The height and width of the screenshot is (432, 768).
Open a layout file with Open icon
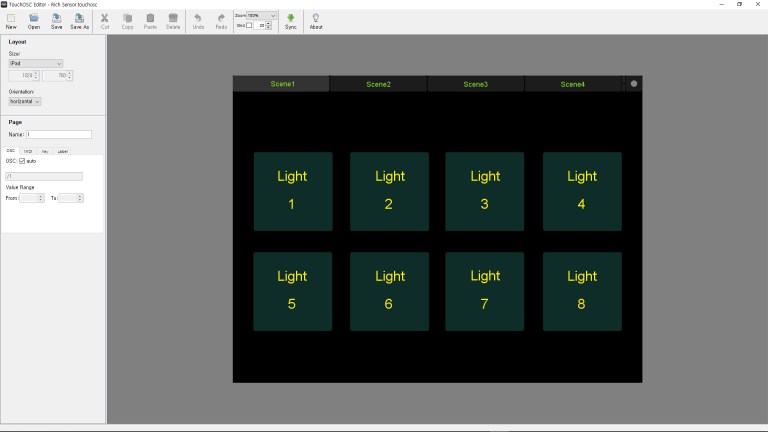(34, 20)
